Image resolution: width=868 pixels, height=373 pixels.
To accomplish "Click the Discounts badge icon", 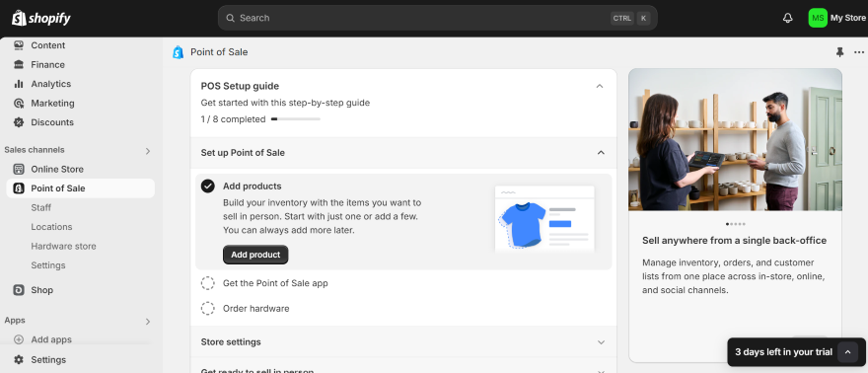I will point(19,122).
